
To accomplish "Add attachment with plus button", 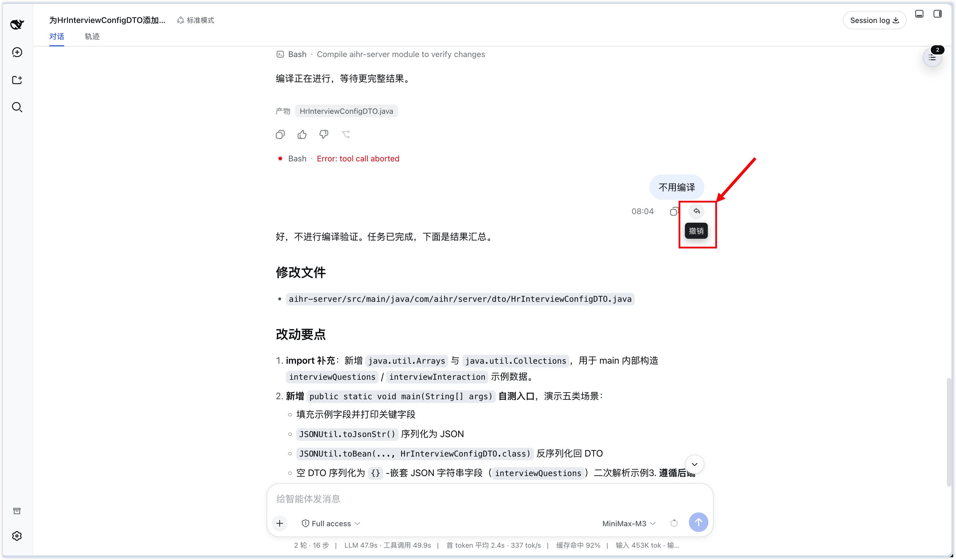I will pyautogui.click(x=280, y=523).
